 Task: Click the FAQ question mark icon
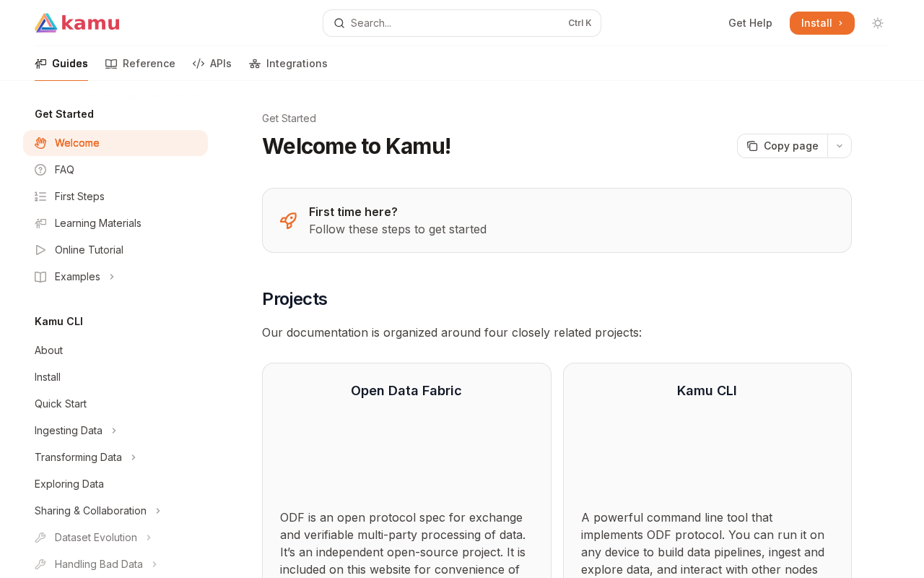pyautogui.click(x=40, y=170)
